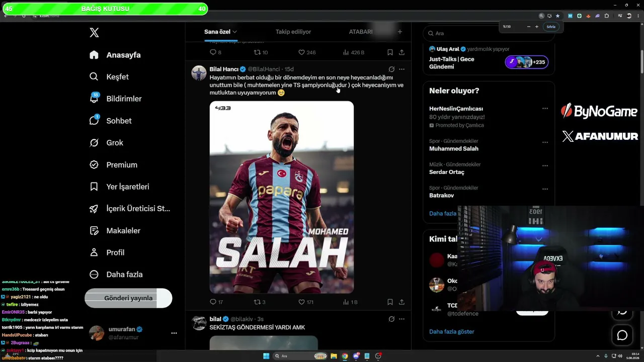Switch to the Takip ediliyor tab
The image size is (644, 362).
tap(293, 32)
